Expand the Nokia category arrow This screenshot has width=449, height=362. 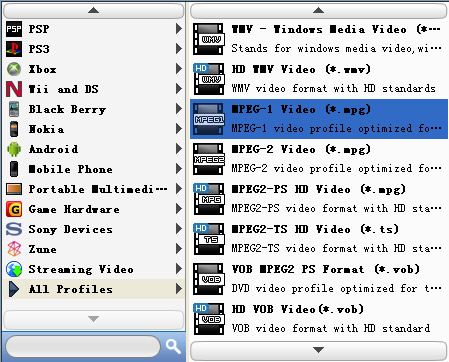(179, 129)
